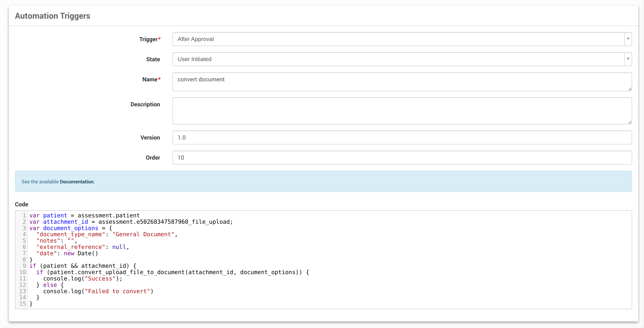644x328 pixels.
Task: Click the "General Document" string in code
Action: 143,234
